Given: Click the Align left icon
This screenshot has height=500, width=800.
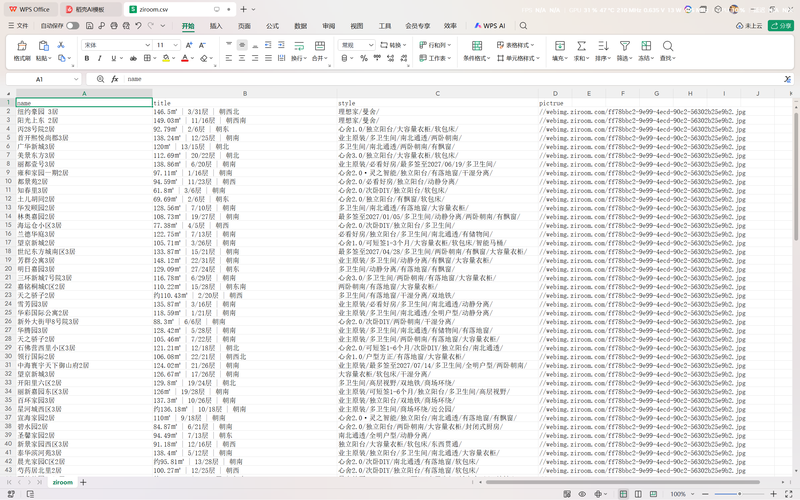Looking at the screenshot, I should coord(229,58).
